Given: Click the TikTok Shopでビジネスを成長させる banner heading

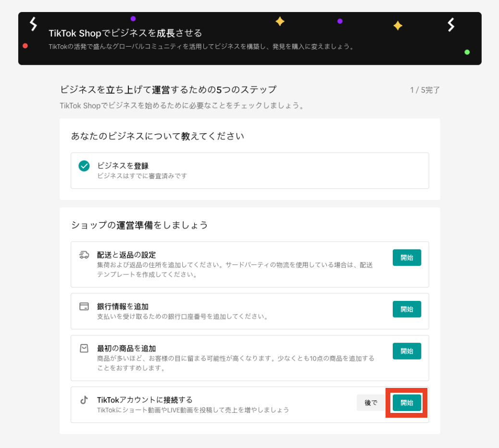Looking at the screenshot, I should 125,33.
